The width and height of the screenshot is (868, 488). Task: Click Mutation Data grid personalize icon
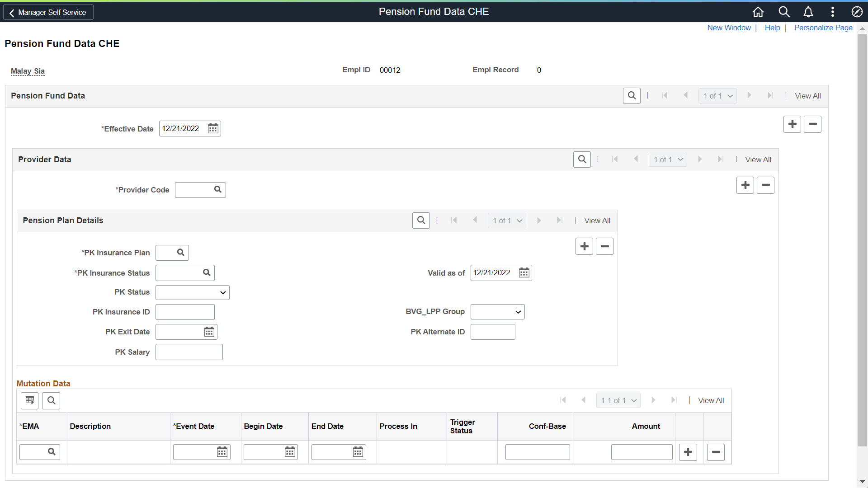(x=30, y=400)
